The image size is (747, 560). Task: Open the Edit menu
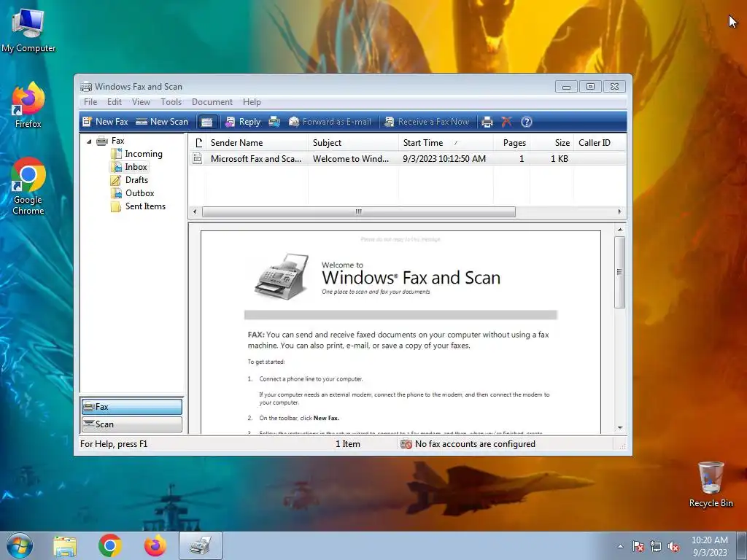(x=115, y=102)
